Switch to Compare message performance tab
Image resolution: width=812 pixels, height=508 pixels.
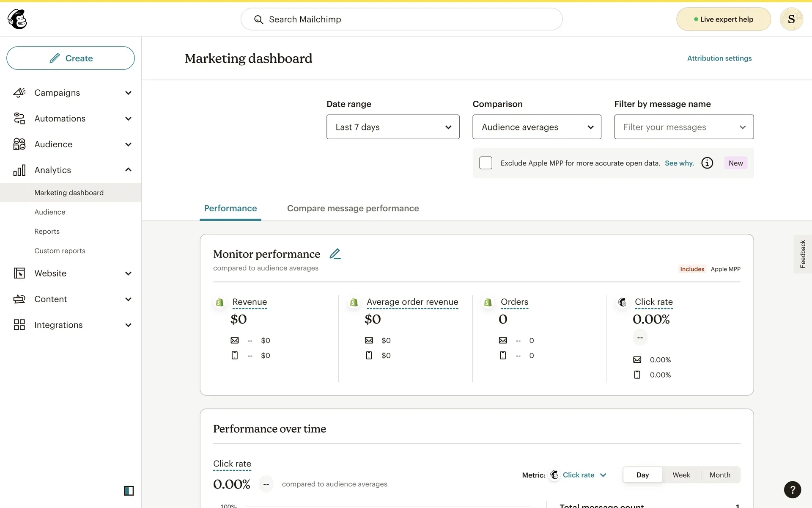[353, 208]
